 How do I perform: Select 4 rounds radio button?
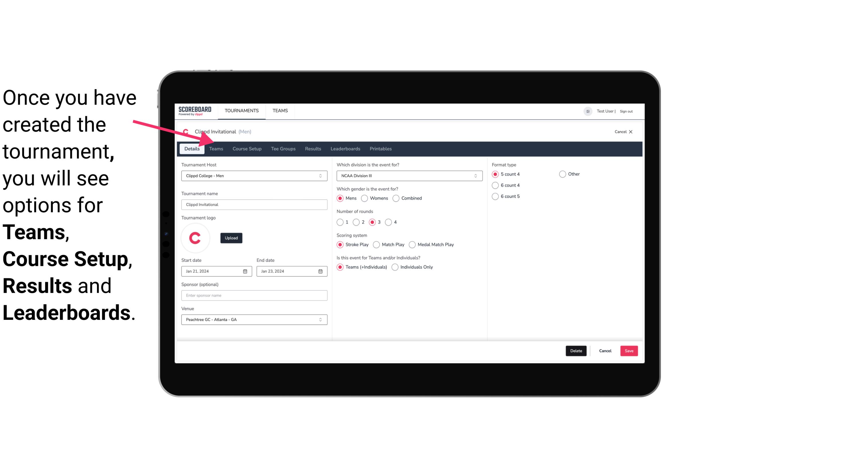coord(389,222)
